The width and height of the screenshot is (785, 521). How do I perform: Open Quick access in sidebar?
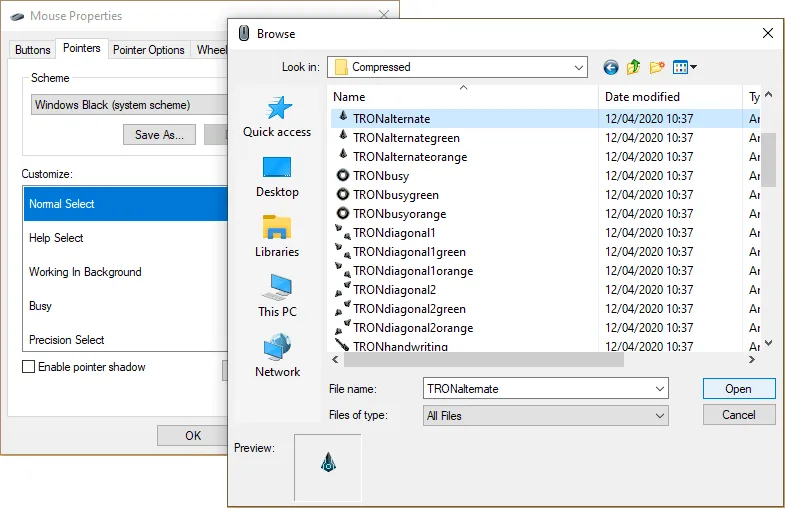(x=277, y=117)
